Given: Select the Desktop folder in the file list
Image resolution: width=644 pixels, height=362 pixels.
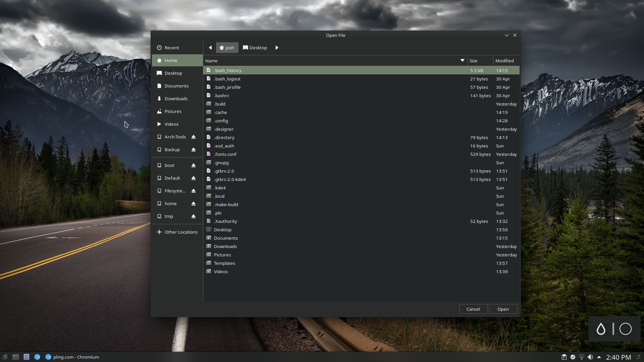Looking at the screenshot, I should [361, 230].
